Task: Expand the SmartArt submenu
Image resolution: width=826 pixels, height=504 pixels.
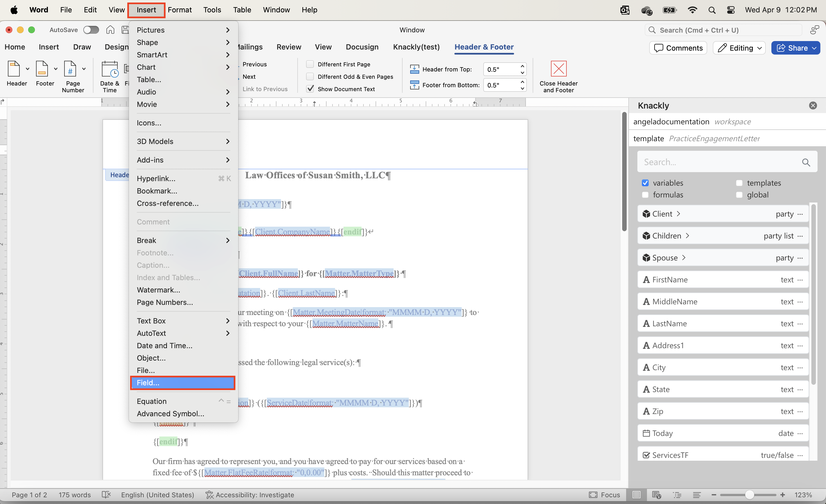Action: [183, 55]
